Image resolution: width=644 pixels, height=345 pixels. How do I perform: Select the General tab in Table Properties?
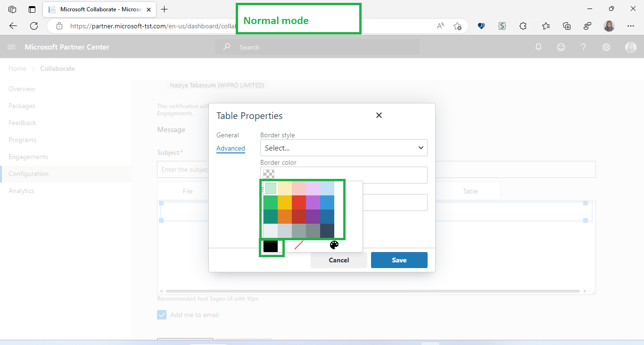228,135
